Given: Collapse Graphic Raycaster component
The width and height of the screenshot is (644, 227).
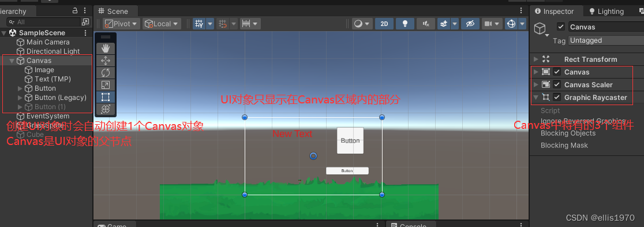Looking at the screenshot, I should pyautogui.click(x=536, y=98).
